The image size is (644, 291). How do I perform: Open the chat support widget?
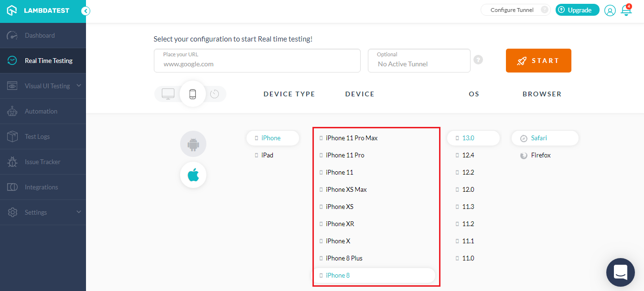tap(620, 272)
